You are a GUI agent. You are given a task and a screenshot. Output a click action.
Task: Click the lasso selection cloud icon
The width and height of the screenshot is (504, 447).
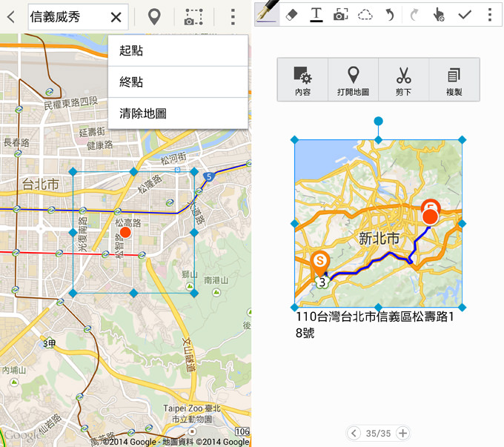click(x=365, y=15)
